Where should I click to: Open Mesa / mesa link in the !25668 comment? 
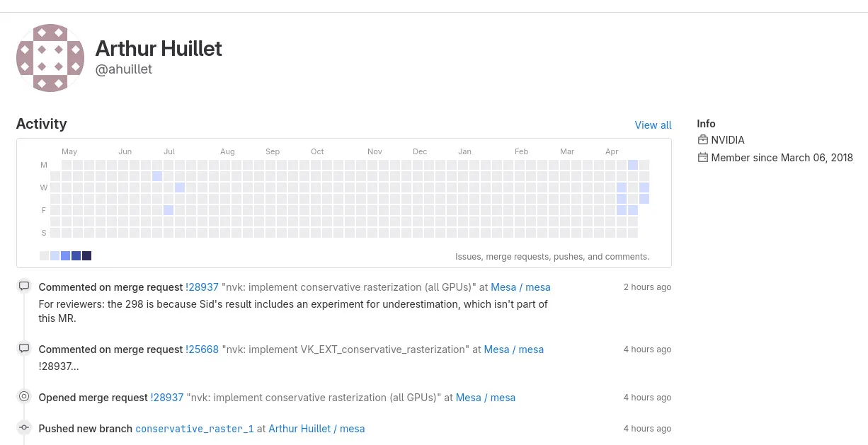click(513, 349)
